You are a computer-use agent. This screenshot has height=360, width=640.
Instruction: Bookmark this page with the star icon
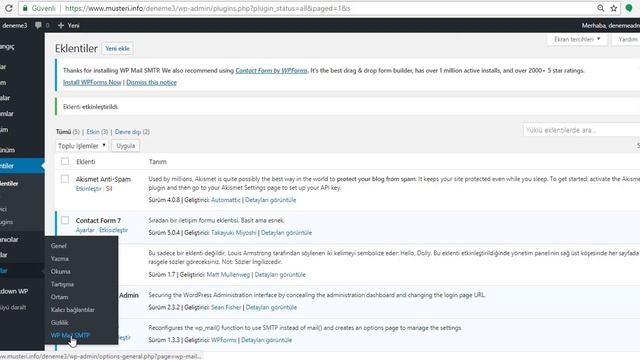pyautogui.click(x=613, y=8)
